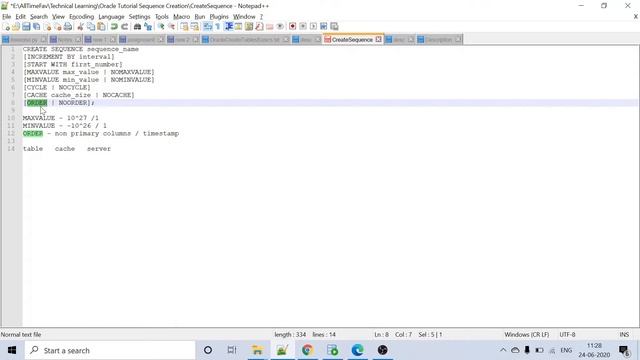The height and width of the screenshot is (360, 640).
Task: Open Google Chrome from the taskbar
Action: [x=307, y=350]
